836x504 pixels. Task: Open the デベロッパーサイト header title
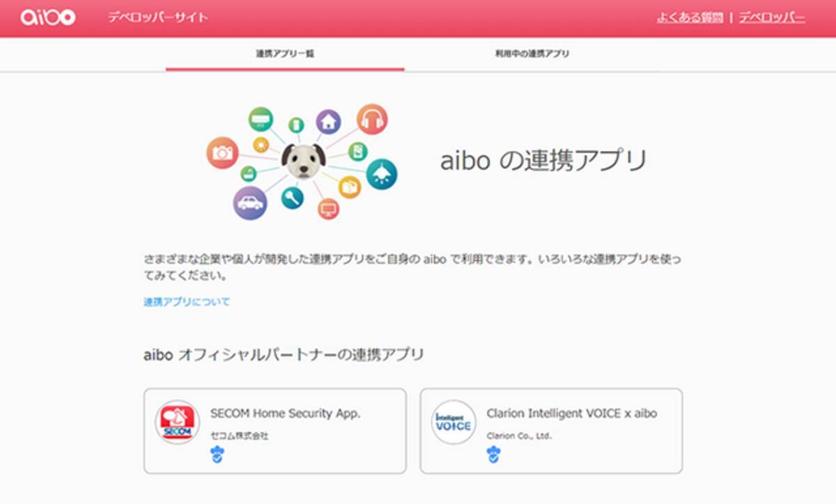(158, 17)
